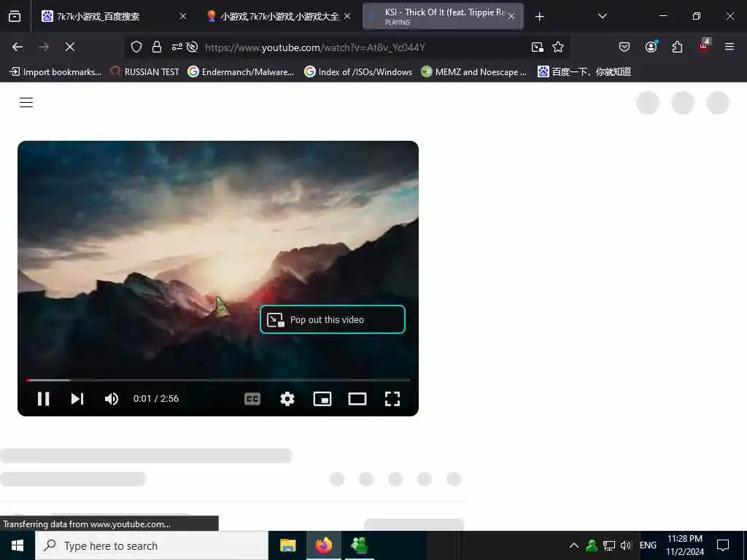Open a new tab
This screenshot has width=747, height=560.
[539, 17]
